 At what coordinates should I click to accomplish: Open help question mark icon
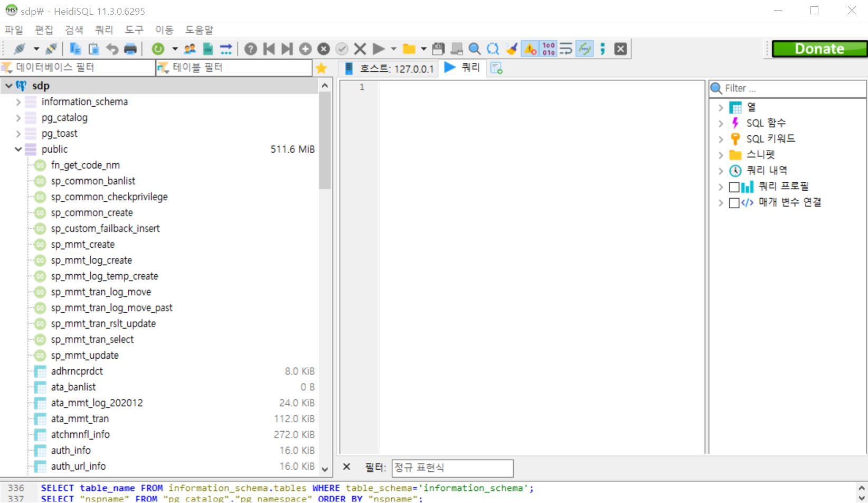[x=251, y=49]
